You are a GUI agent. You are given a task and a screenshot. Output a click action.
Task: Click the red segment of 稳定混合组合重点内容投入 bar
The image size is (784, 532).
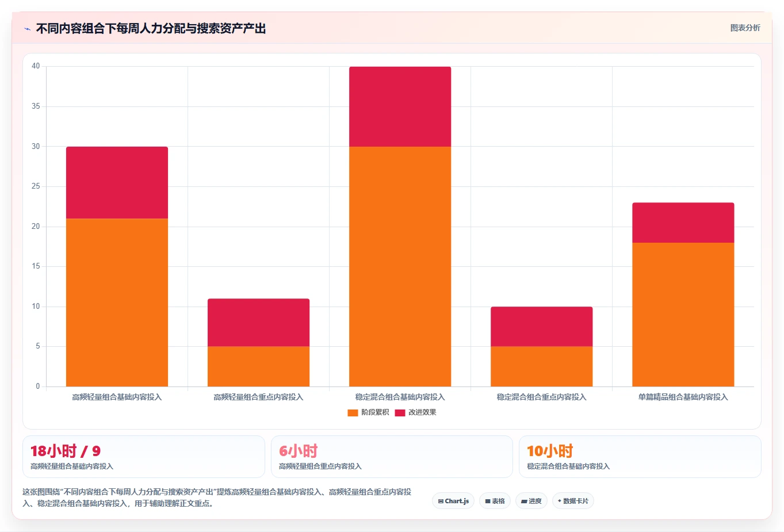click(x=541, y=326)
